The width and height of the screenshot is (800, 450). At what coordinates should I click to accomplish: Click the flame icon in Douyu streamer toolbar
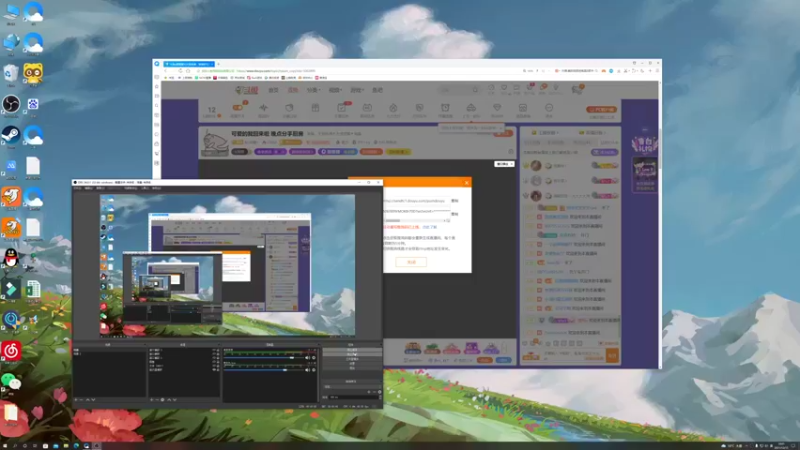tap(393, 108)
